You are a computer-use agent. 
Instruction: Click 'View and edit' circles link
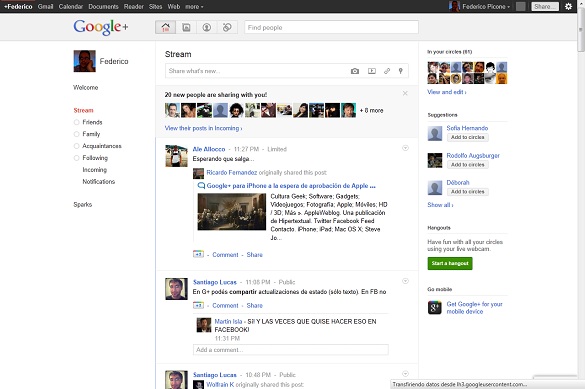point(447,92)
